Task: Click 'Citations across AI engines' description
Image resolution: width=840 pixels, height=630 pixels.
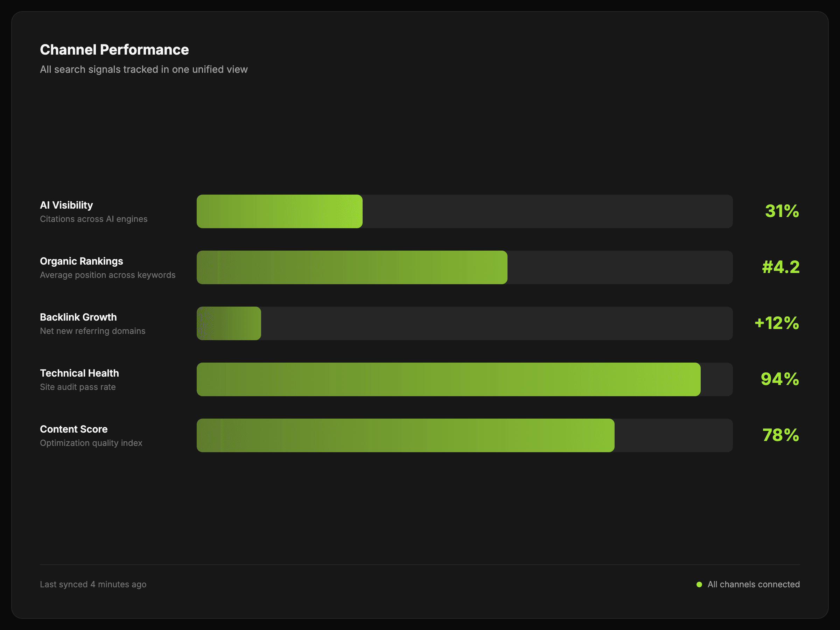Action: tap(93, 219)
